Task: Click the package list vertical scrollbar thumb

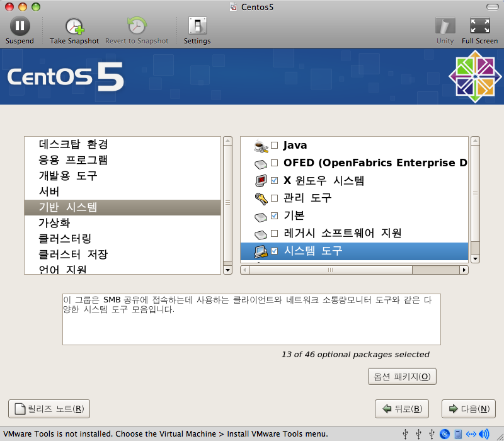Action: (475, 193)
